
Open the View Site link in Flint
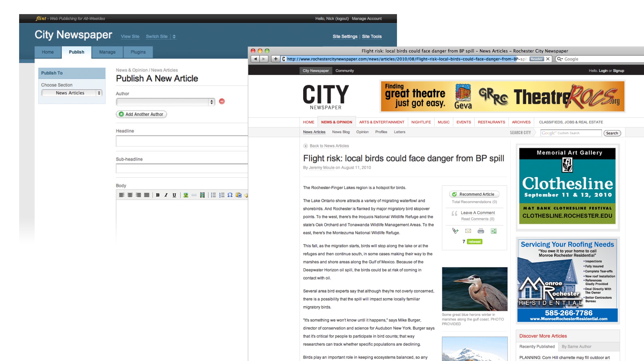coord(130,37)
